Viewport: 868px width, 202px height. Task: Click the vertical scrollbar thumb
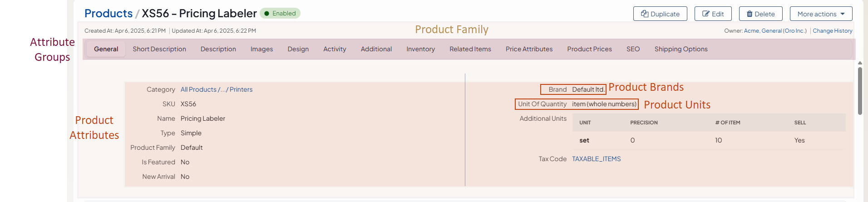click(860, 91)
